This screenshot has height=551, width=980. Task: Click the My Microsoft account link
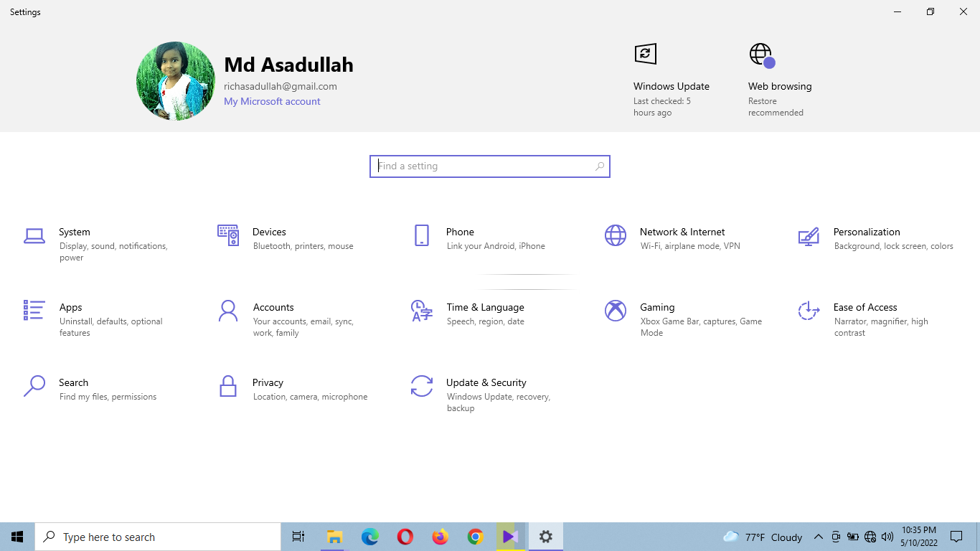tap(272, 101)
